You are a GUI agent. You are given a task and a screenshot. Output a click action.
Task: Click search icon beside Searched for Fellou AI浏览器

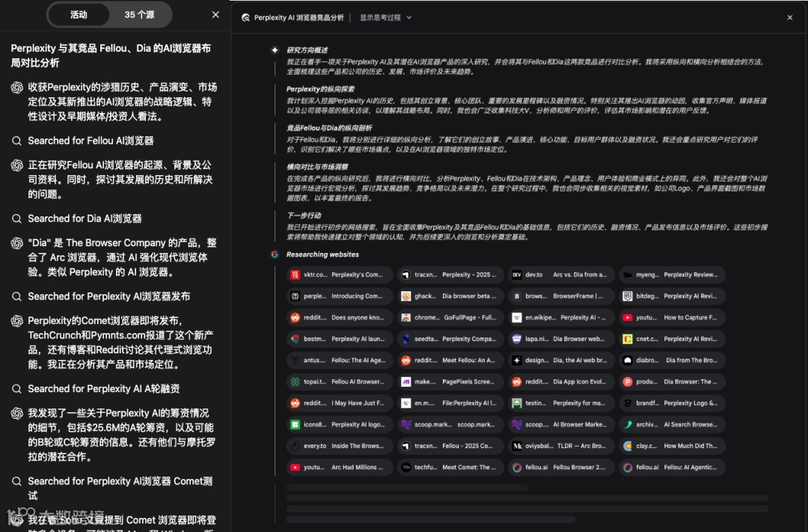(16, 141)
